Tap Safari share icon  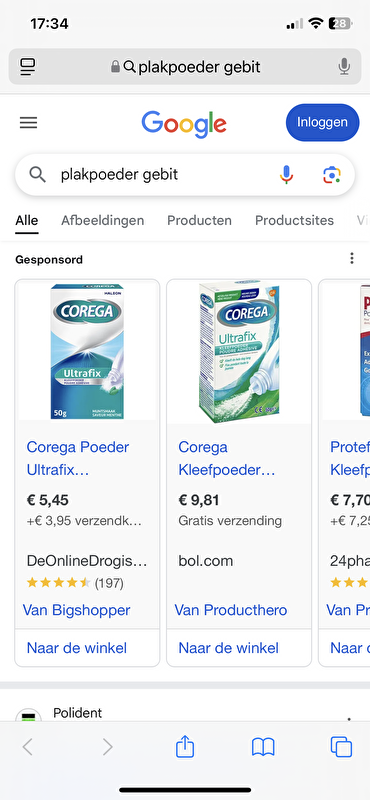click(x=185, y=747)
